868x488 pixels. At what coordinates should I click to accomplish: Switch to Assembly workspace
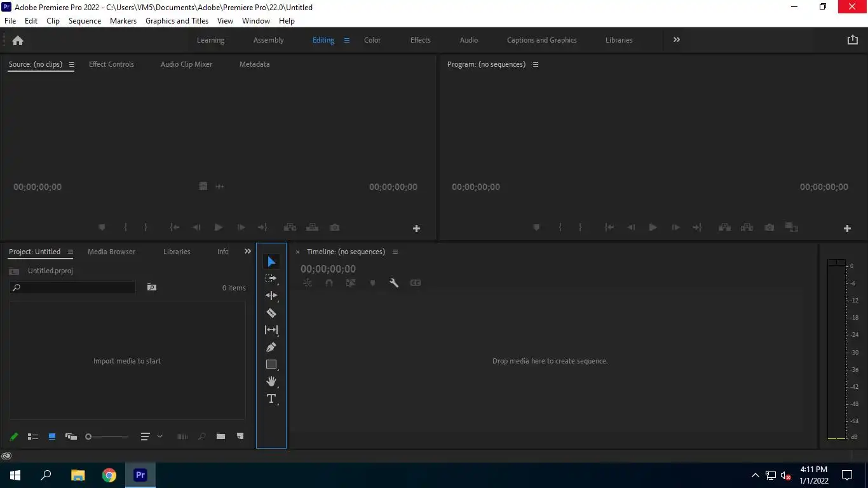(x=269, y=40)
